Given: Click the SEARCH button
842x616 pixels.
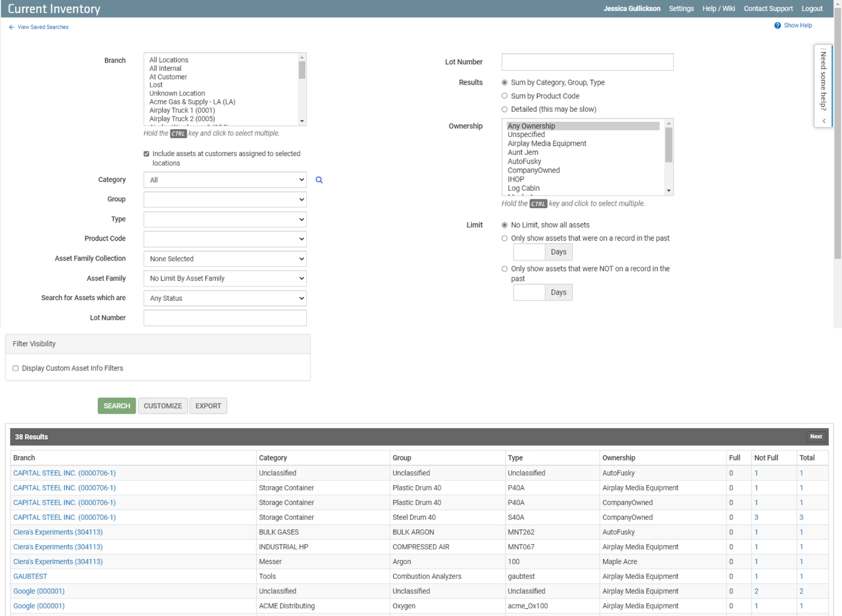Looking at the screenshot, I should [x=117, y=405].
